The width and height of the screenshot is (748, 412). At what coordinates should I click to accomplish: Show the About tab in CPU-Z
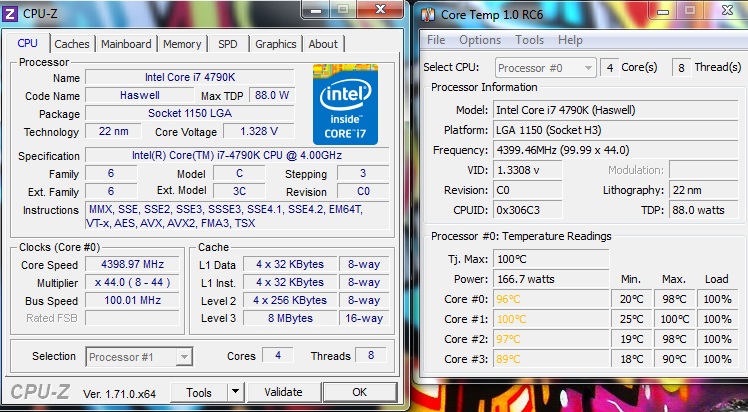point(323,44)
